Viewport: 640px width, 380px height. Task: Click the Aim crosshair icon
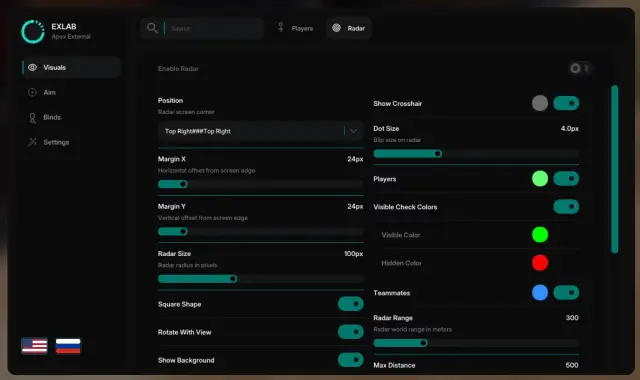(x=32, y=92)
